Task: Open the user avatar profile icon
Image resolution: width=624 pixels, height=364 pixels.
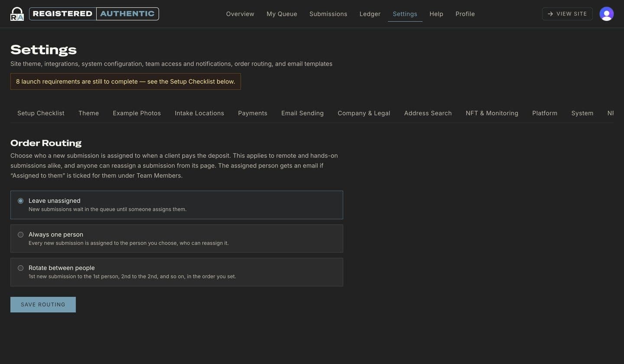Action: coord(606,14)
